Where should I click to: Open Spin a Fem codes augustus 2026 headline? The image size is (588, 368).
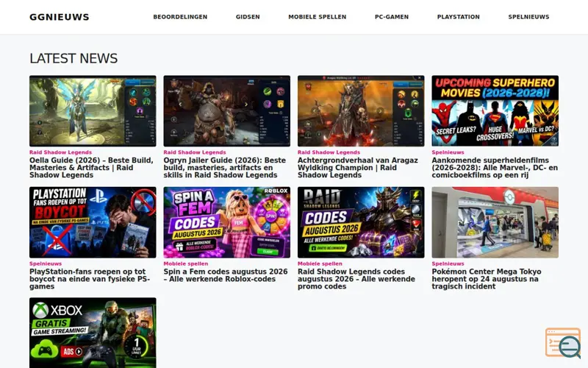click(226, 275)
